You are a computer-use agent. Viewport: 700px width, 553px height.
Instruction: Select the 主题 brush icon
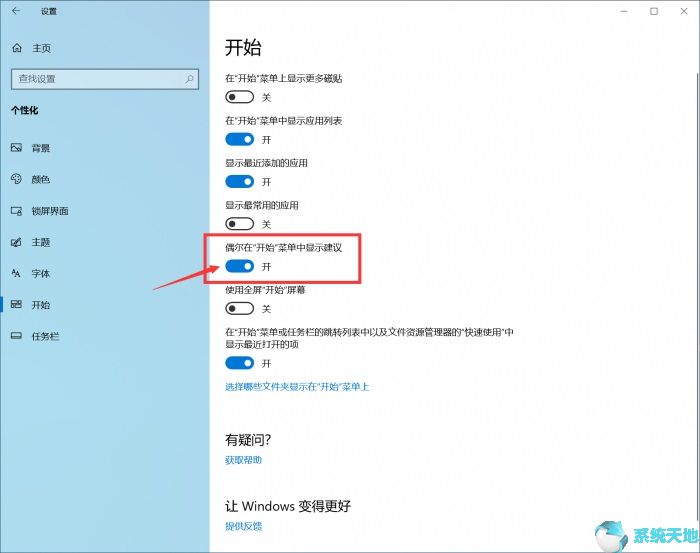click(16, 242)
